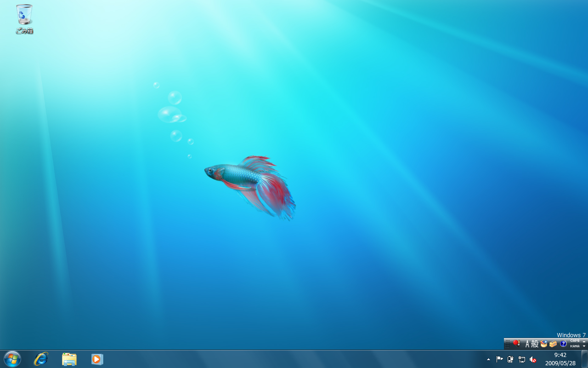The height and width of the screenshot is (368, 588).
Task: Open the IME Pad icon on the language bar
Action: (x=544, y=344)
